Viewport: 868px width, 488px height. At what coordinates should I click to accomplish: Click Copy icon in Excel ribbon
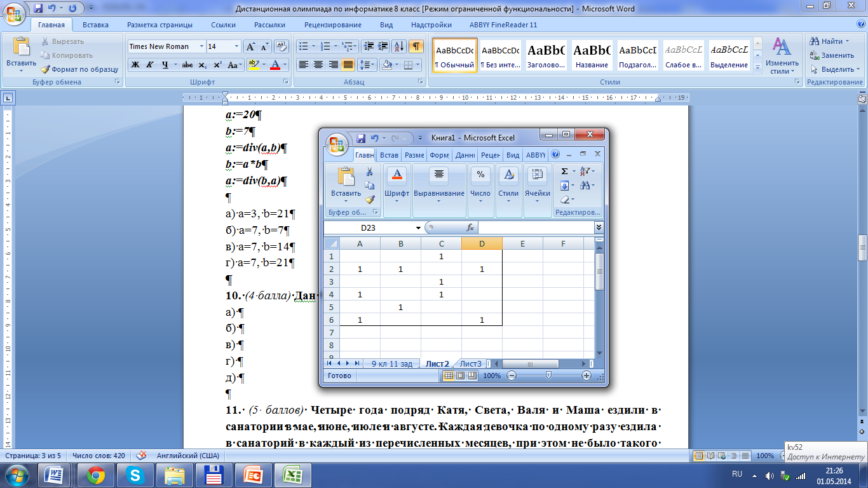[369, 186]
